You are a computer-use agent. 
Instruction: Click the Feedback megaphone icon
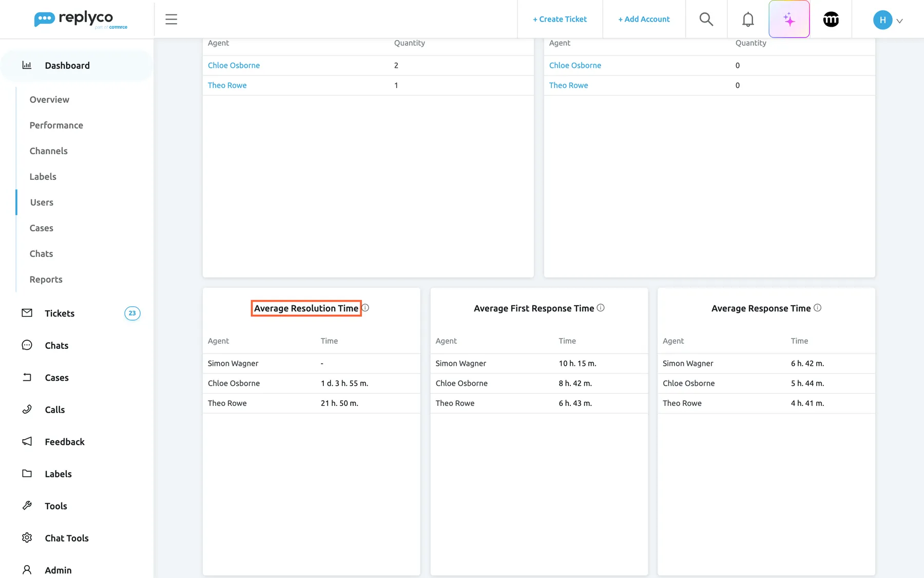27,441
